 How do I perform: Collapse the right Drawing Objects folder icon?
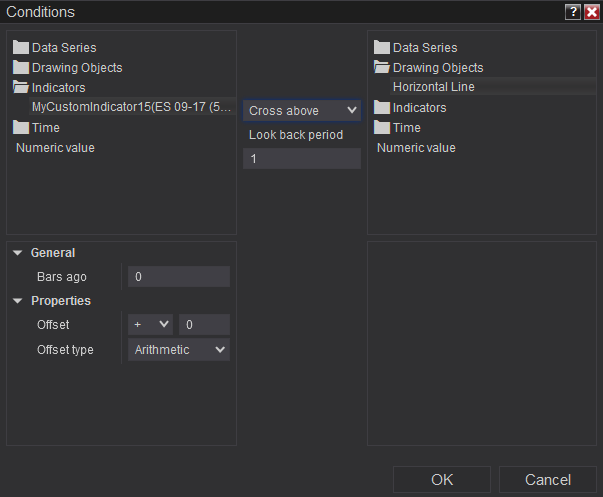[381, 67]
